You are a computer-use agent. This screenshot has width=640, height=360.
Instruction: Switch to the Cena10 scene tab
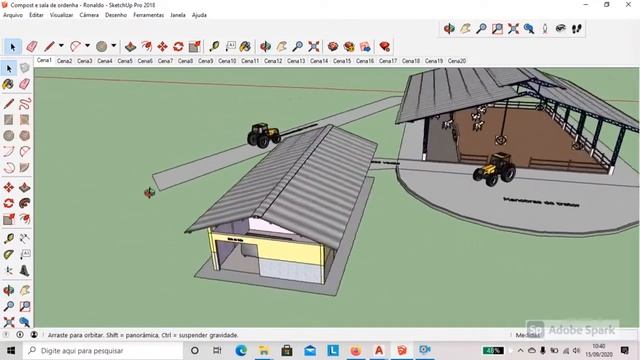[x=227, y=61]
